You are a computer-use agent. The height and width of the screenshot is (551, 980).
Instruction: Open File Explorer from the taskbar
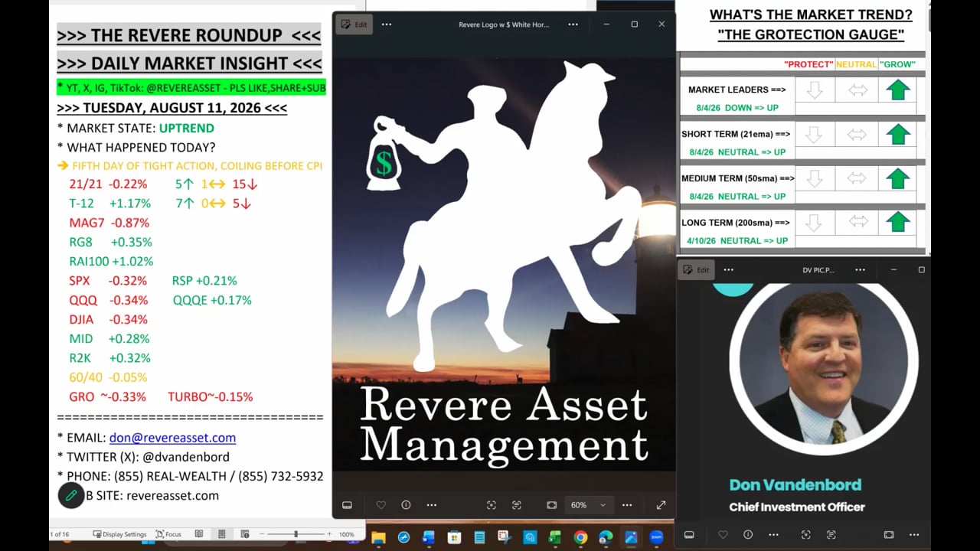pyautogui.click(x=377, y=537)
